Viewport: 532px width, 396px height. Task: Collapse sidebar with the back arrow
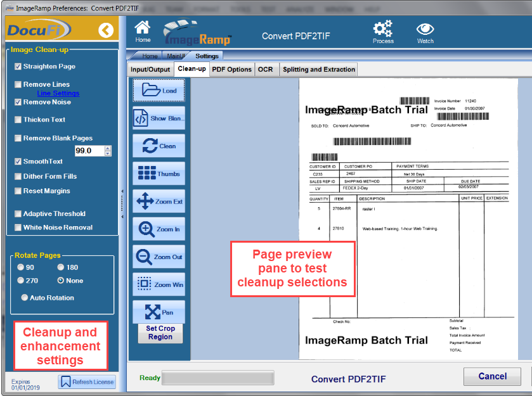(106, 30)
